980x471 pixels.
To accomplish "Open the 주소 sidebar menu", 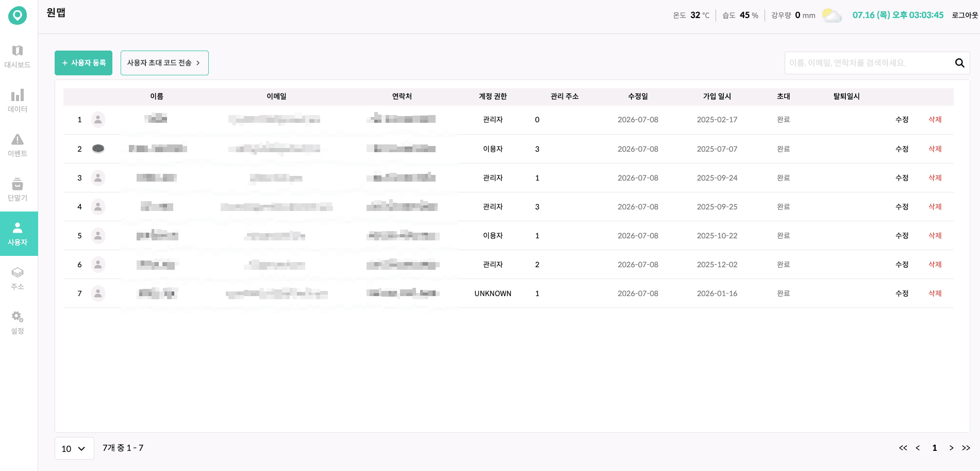I will click(x=18, y=278).
